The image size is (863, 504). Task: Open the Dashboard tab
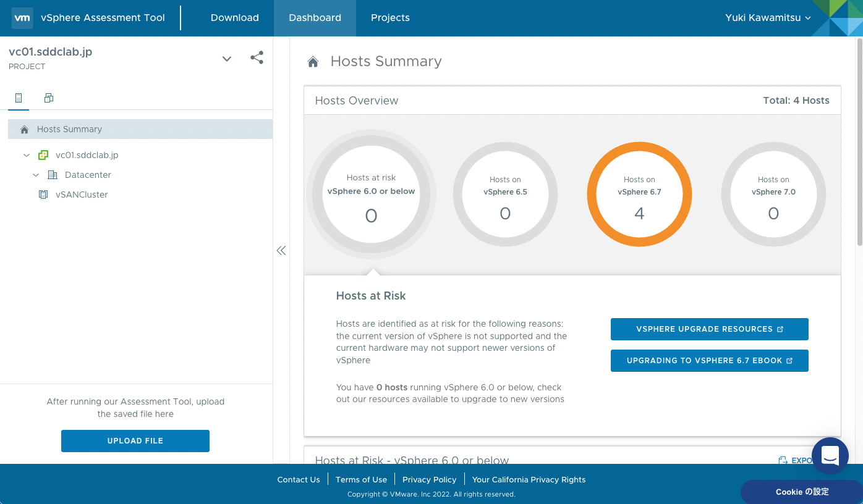(x=315, y=18)
